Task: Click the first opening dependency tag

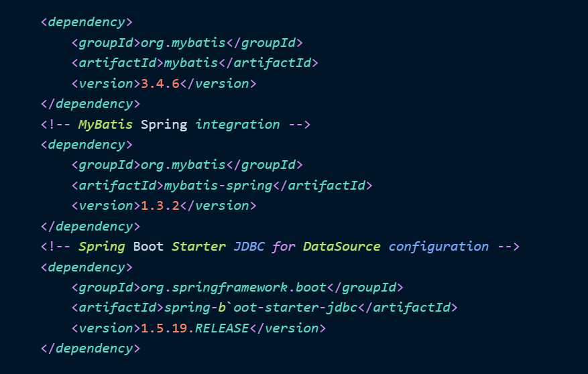Action: (86, 23)
